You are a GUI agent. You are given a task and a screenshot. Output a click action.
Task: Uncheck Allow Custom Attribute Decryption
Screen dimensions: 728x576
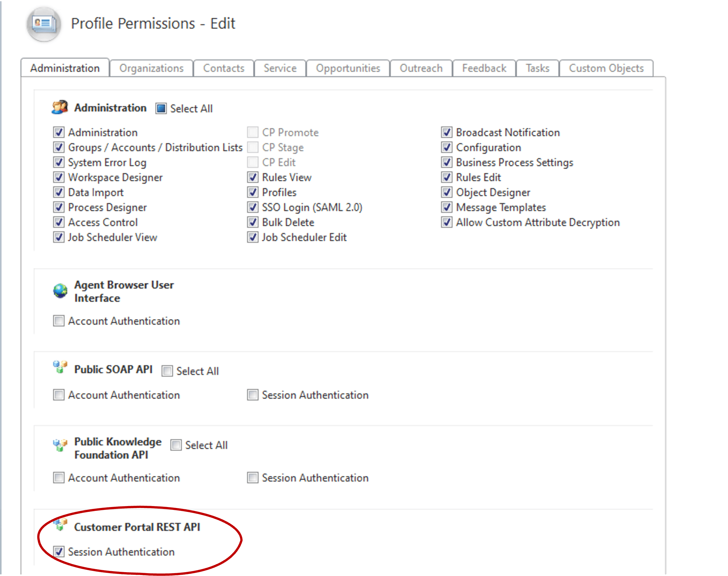click(446, 222)
